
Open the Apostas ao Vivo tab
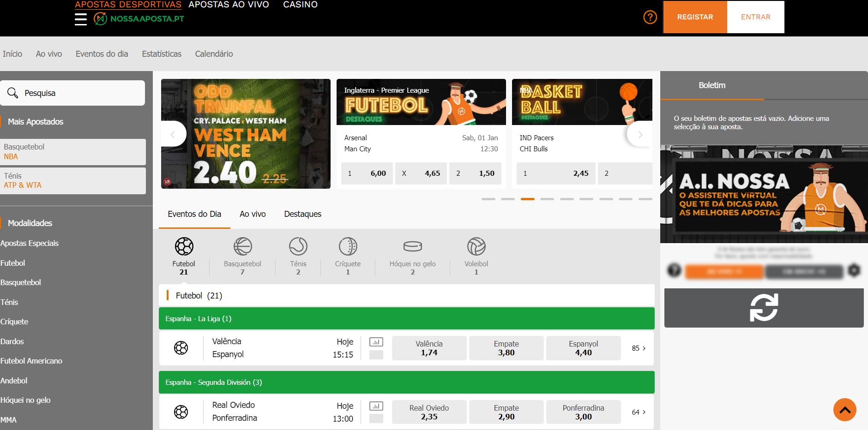[x=229, y=5]
